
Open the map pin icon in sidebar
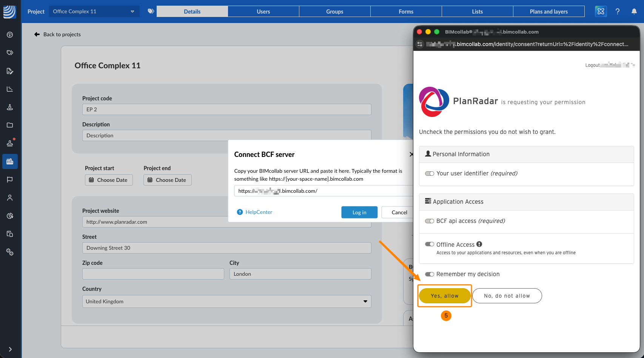click(x=10, y=107)
